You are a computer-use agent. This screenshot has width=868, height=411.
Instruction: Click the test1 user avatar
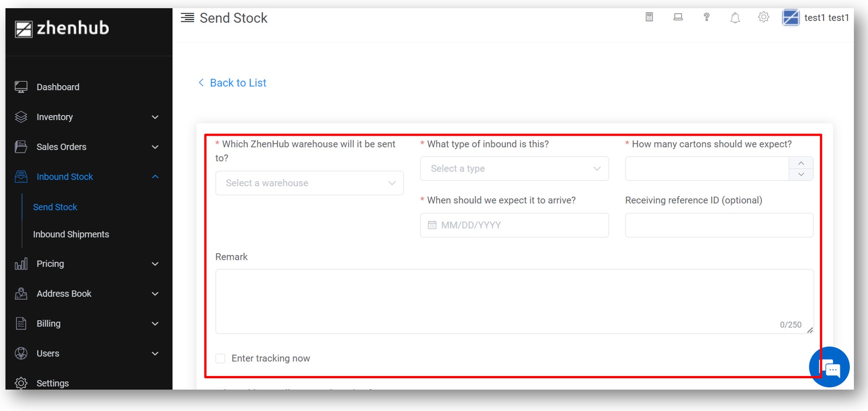(791, 18)
